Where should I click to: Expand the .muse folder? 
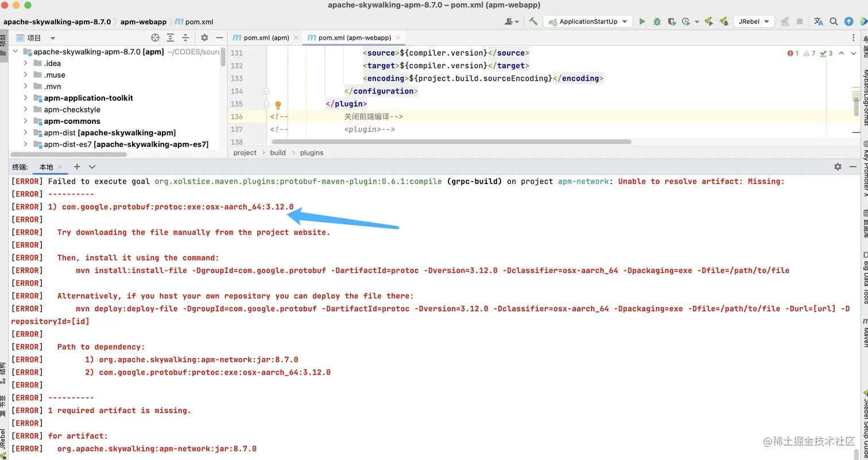(x=26, y=75)
